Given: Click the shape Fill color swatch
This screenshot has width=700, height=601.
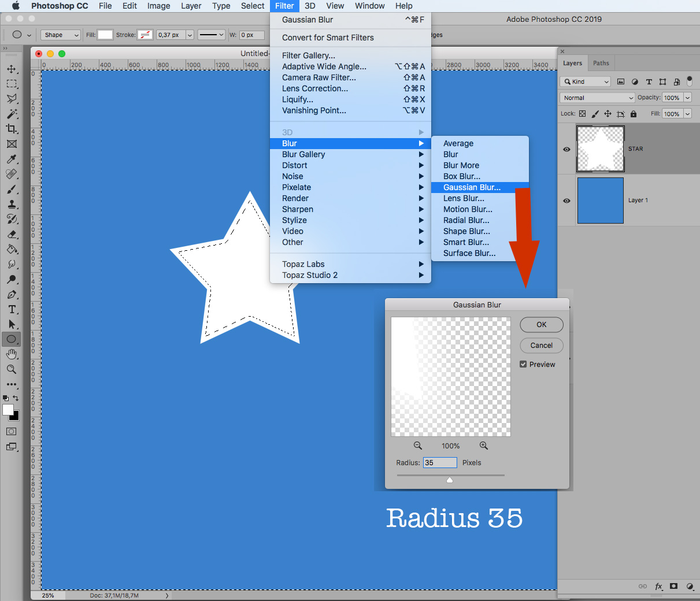Looking at the screenshot, I should click(x=105, y=35).
